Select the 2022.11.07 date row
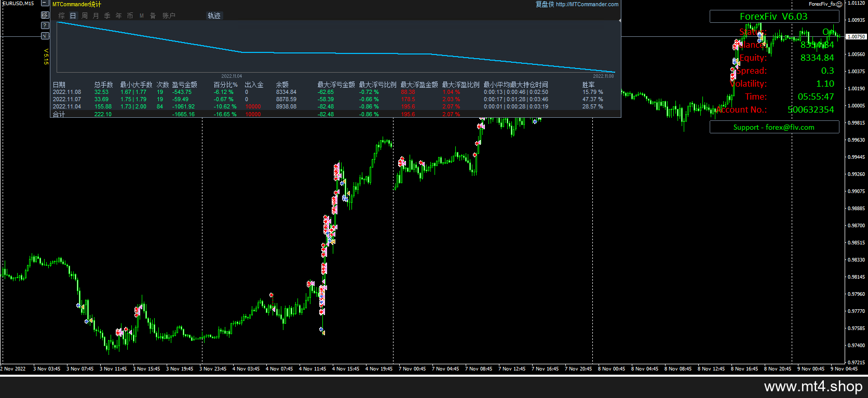Screen dimensions: 868x398 pyautogui.click(x=67, y=99)
